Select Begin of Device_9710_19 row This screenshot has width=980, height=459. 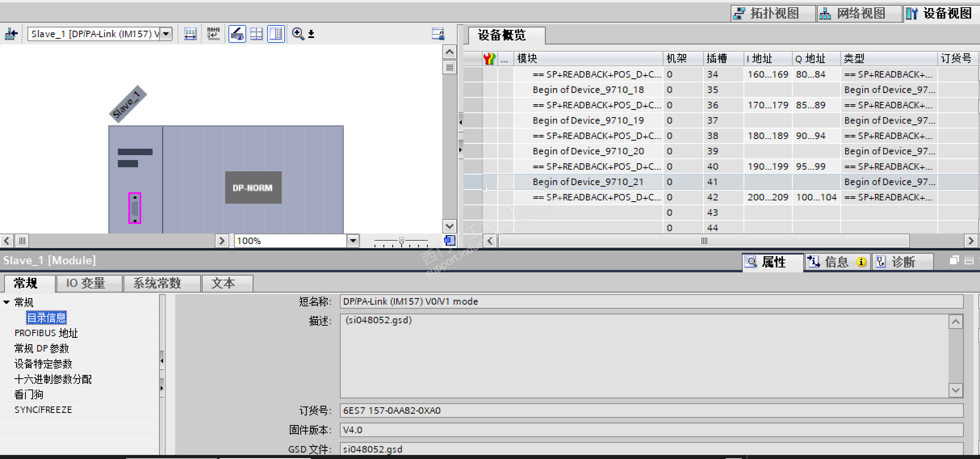click(x=588, y=120)
